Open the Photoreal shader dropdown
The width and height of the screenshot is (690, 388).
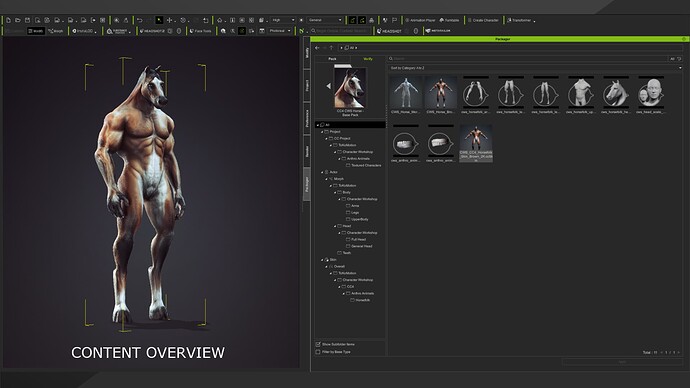[x=280, y=31]
